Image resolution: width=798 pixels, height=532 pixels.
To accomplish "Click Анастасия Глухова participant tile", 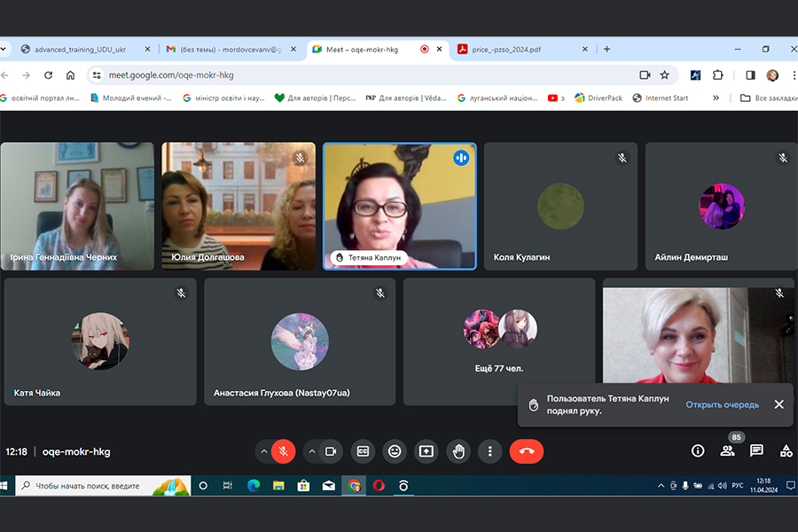I will click(x=300, y=341).
